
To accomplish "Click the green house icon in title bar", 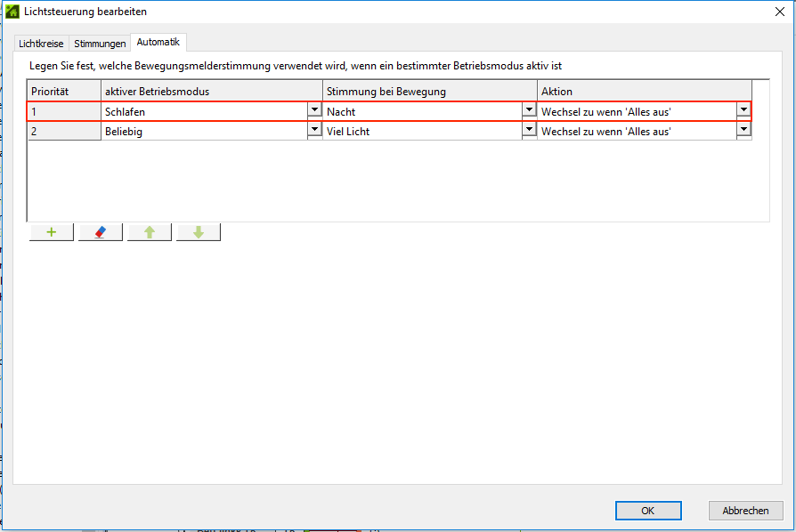I will click(12, 12).
